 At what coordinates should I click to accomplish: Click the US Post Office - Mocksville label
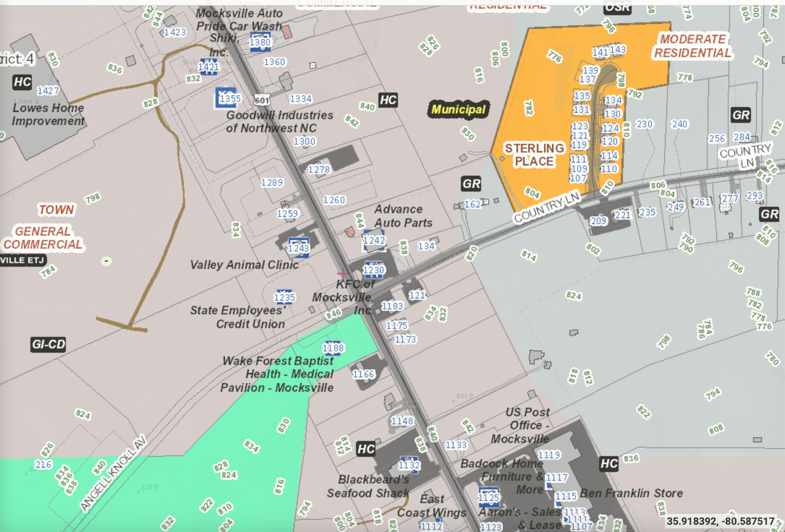[520, 425]
